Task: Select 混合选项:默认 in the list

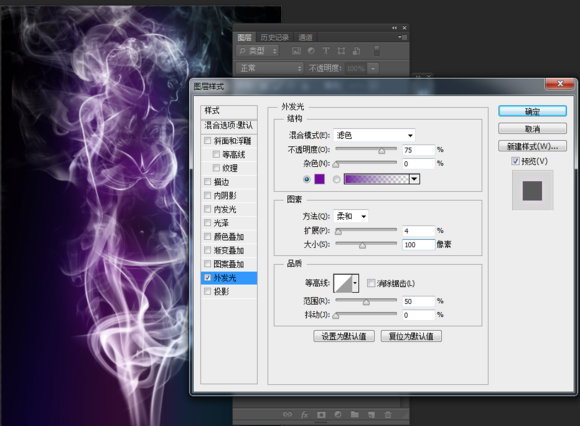Action: click(x=229, y=126)
